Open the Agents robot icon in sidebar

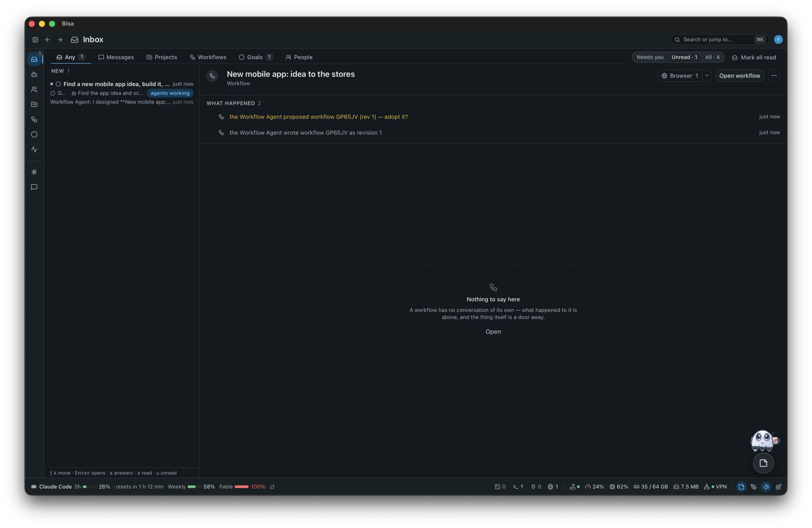point(34,74)
